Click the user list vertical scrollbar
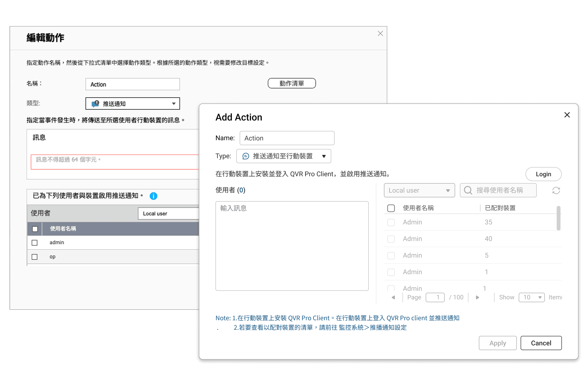 tap(558, 218)
